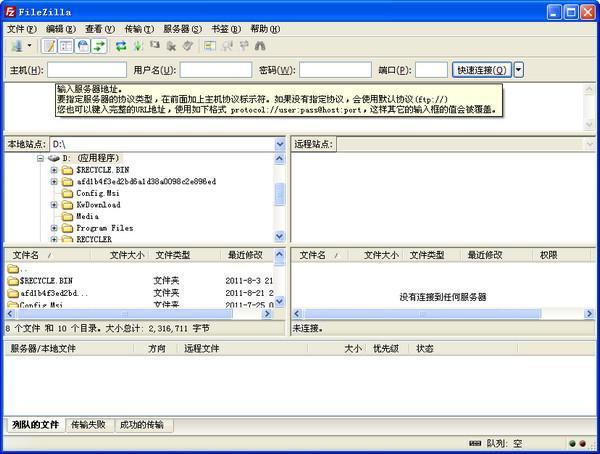Toggle the synchronized browsing icon
Screen dimensions: 600x454
(244, 46)
